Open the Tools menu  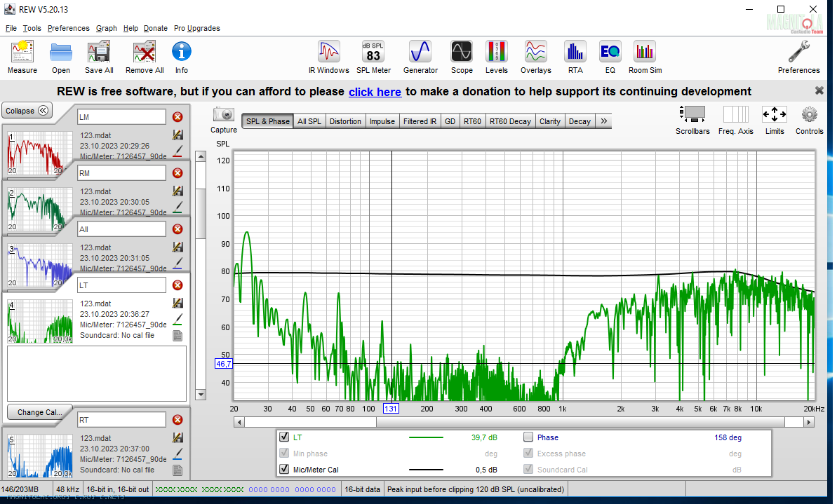32,28
